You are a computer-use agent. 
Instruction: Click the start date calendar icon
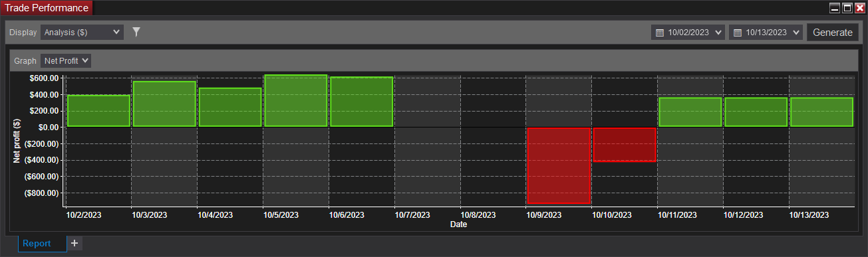tap(660, 33)
